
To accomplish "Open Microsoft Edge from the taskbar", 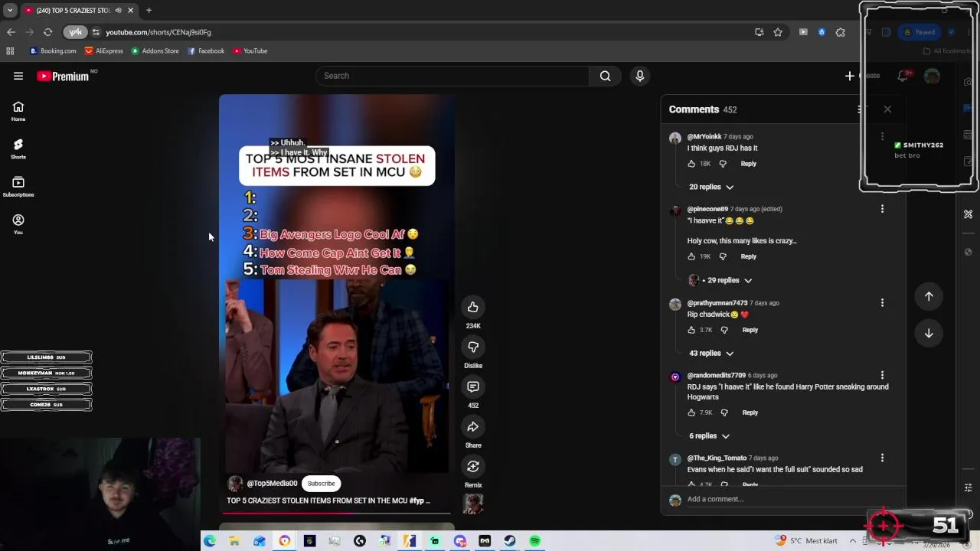I will tap(209, 541).
